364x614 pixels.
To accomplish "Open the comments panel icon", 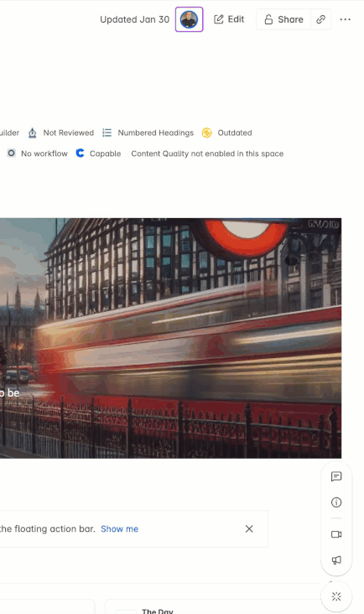I will tap(336, 476).
